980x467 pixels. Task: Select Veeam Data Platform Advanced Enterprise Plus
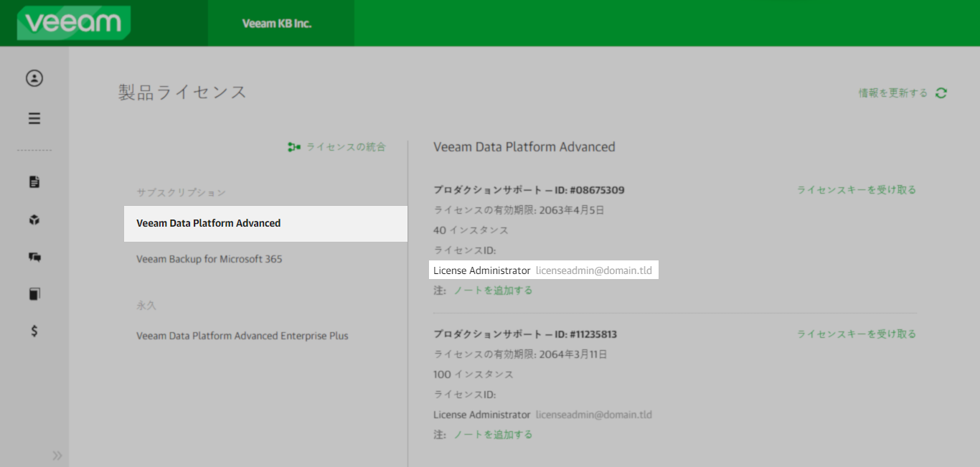pyautogui.click(x=242, y=336)
